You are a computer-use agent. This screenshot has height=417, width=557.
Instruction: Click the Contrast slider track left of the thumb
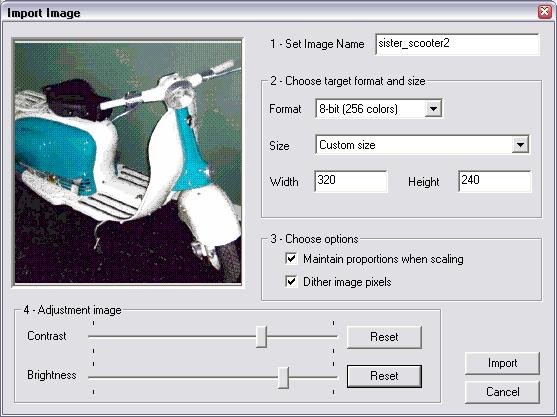point(172,336)
